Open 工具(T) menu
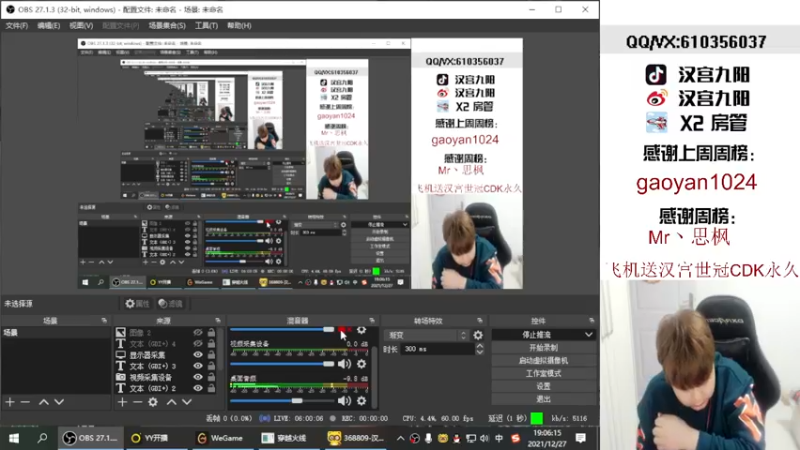 (x=206, y=26)
